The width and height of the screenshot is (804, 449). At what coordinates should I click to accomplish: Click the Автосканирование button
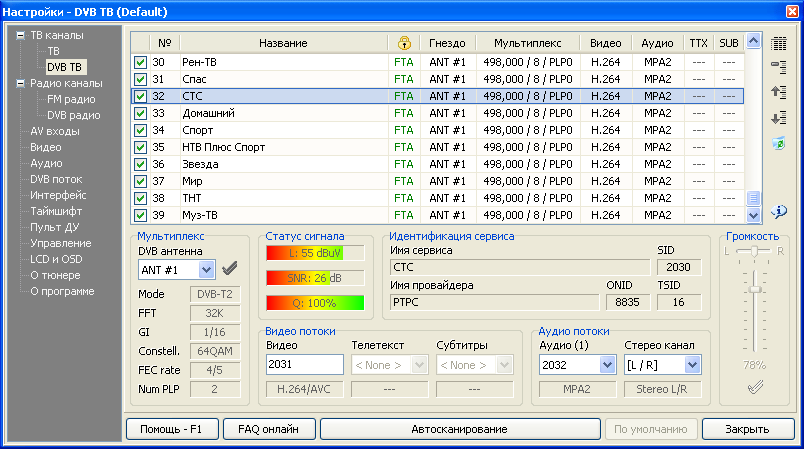[459, 429]
